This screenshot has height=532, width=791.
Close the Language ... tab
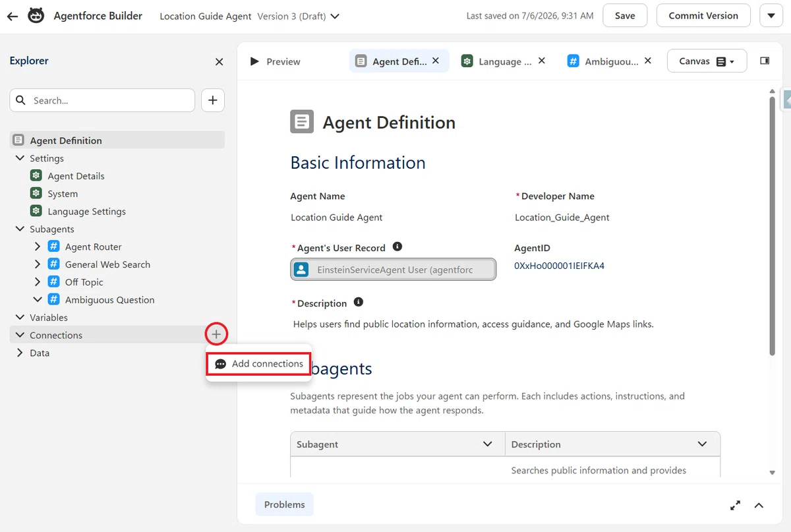click(542, 61)
